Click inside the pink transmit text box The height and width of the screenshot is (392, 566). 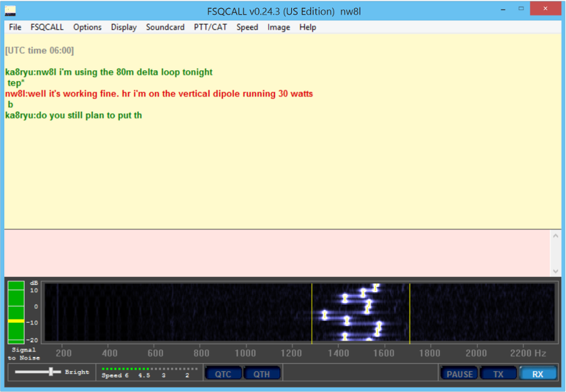[277, 253]
